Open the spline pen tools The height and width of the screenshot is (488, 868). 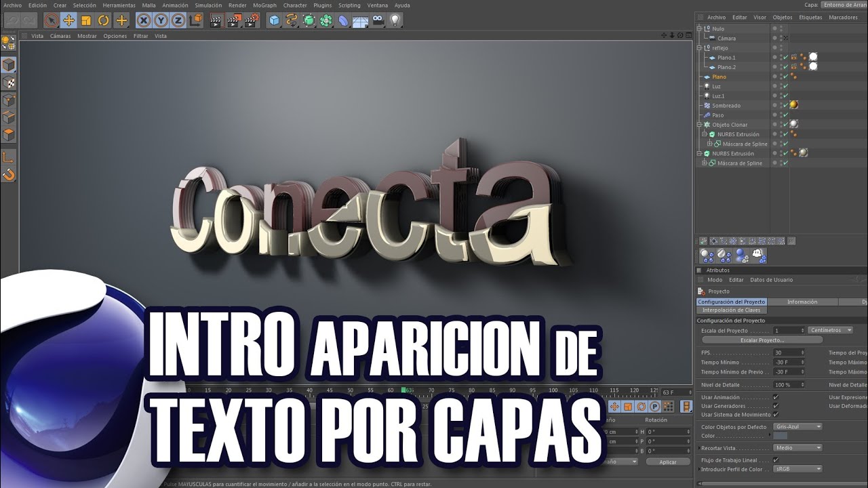(292, 20)
